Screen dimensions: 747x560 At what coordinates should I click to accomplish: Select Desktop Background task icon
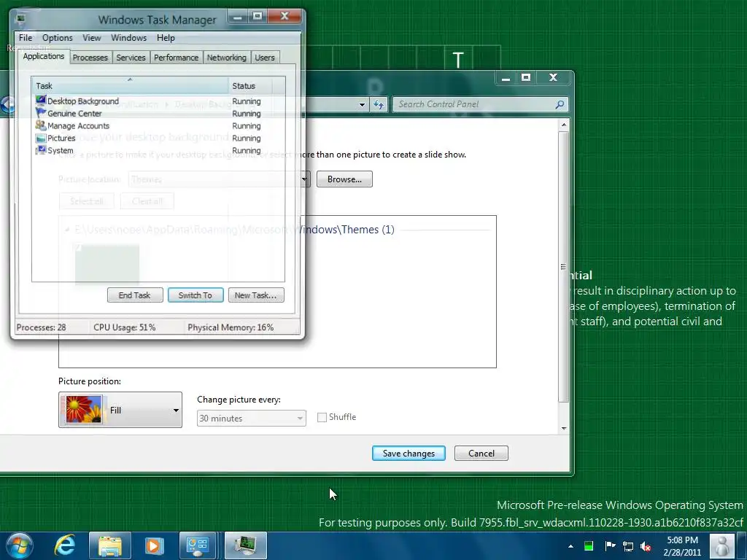tap(41, 100)
